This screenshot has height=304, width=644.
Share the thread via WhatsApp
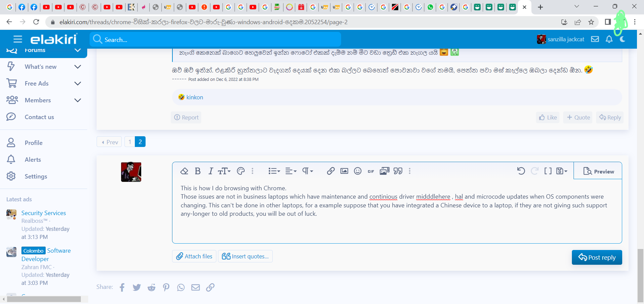coord(181,288)
